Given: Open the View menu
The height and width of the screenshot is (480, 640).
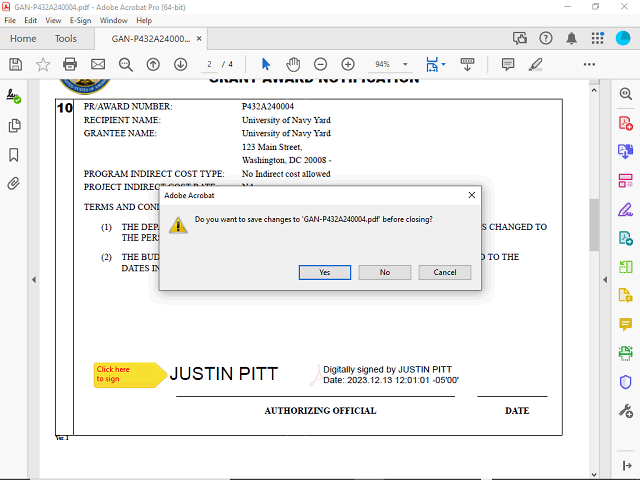Looking at the screenshot, I should coord(53,20).
